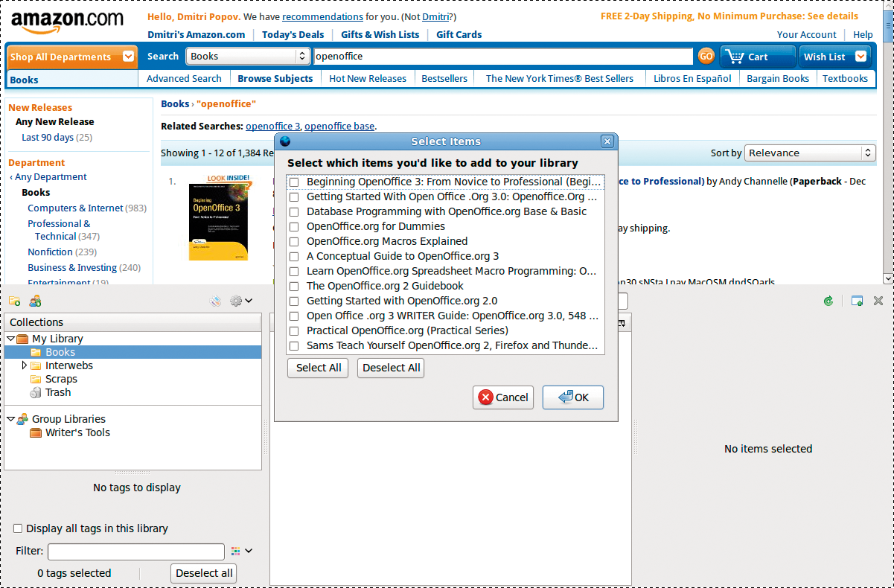The height and width of the screenshot is (588, 894).
Task: Open the Advanced Search tab
Action: [184, 78]
